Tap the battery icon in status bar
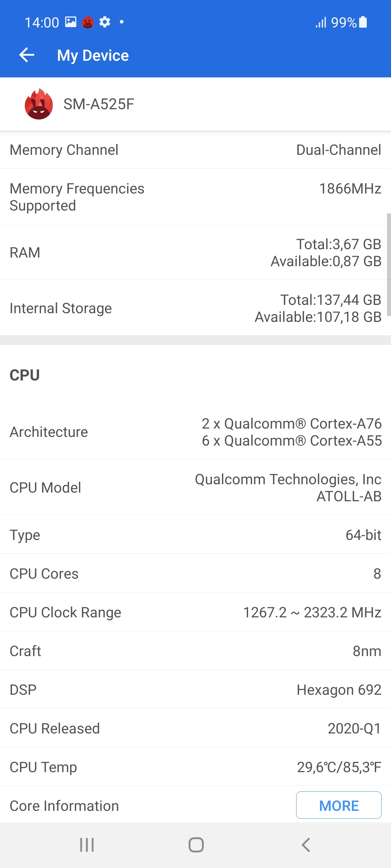 (363, 22)
